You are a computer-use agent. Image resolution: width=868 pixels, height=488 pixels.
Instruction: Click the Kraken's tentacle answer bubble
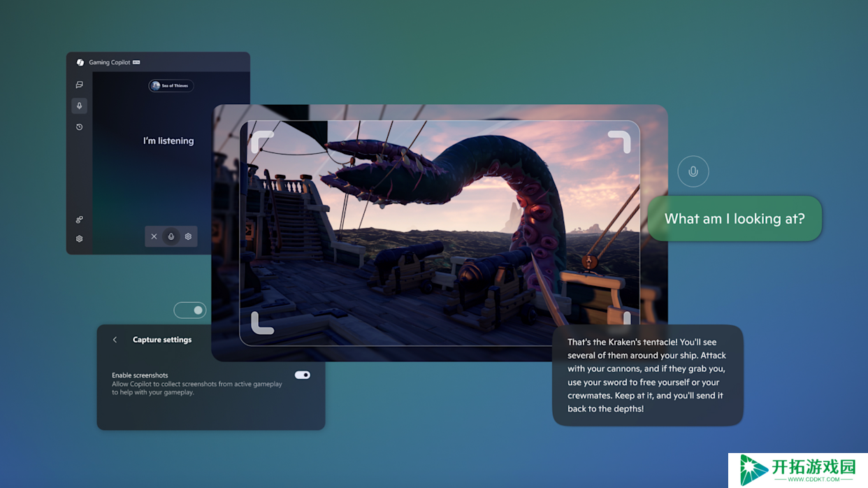coord(648,375)
